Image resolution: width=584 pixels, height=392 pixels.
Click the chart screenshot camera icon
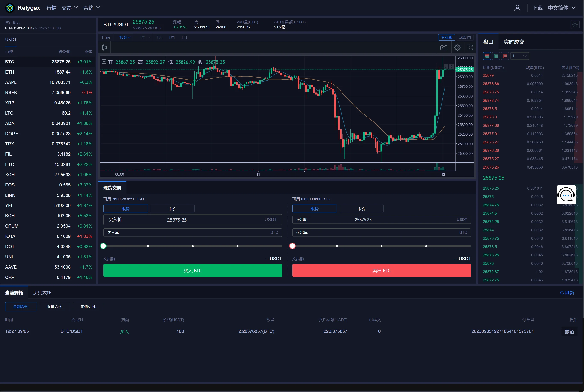[443, 47]
